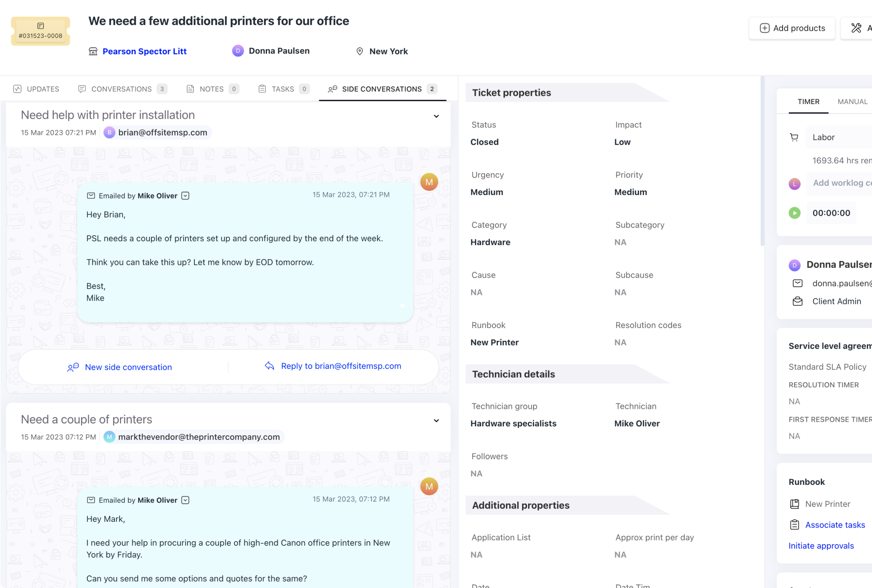Click the ticket document icon on the yellow badge
The width and height of the screenshot is (872, 588).
pyautogui.click(x=40, y=25)
